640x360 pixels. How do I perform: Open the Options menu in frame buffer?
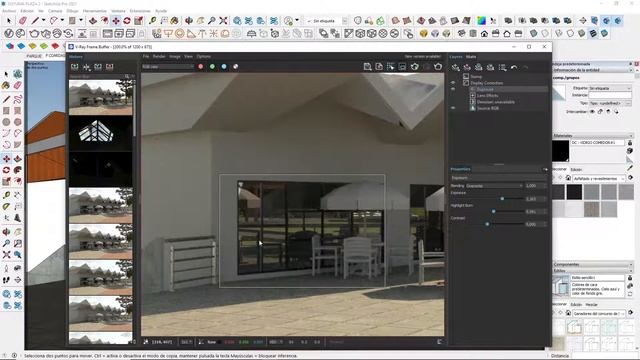(x=204, y=56)
